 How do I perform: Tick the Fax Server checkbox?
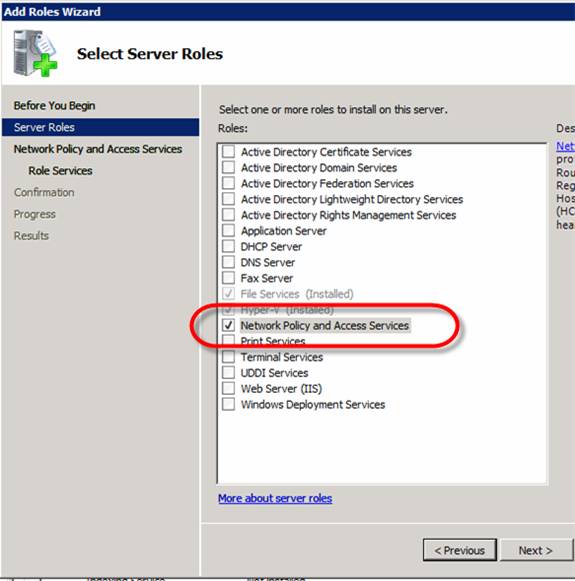[228, 278]
